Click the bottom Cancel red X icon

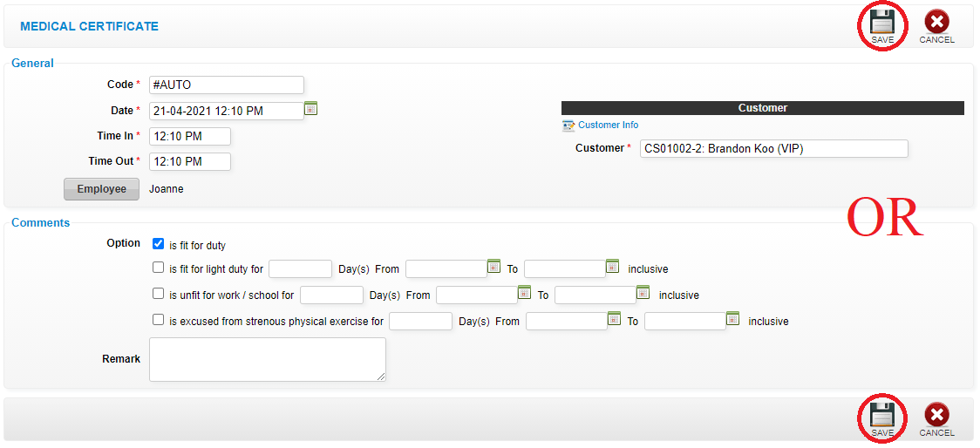936,415
